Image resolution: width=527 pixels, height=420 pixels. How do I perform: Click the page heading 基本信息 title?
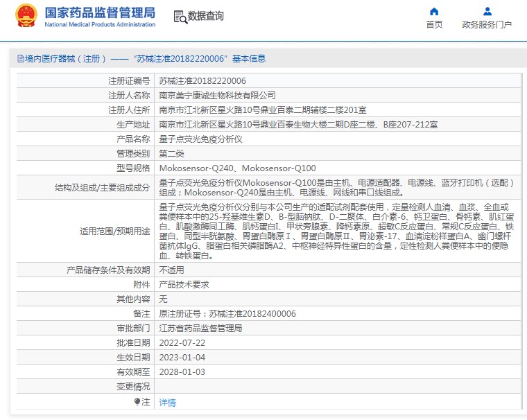(x=249, y=59)
